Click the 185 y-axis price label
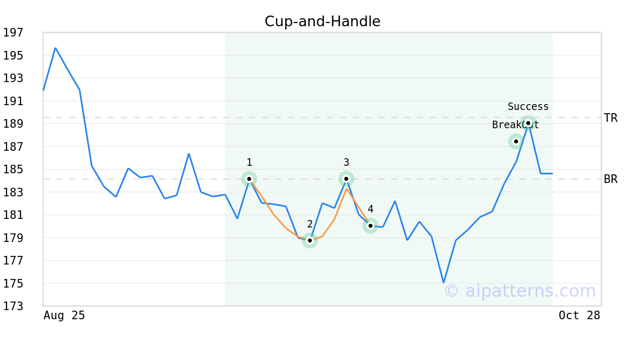This screenshot has width=644, height=338. [x=13, y=170]
